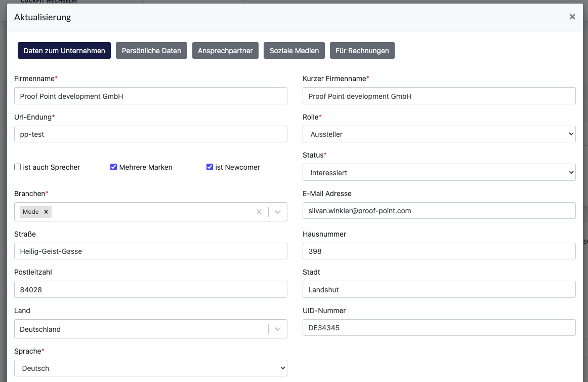The height and width of the screenshot is (382, 588).
Task: Click the Sprache field label
Action: 29,351
